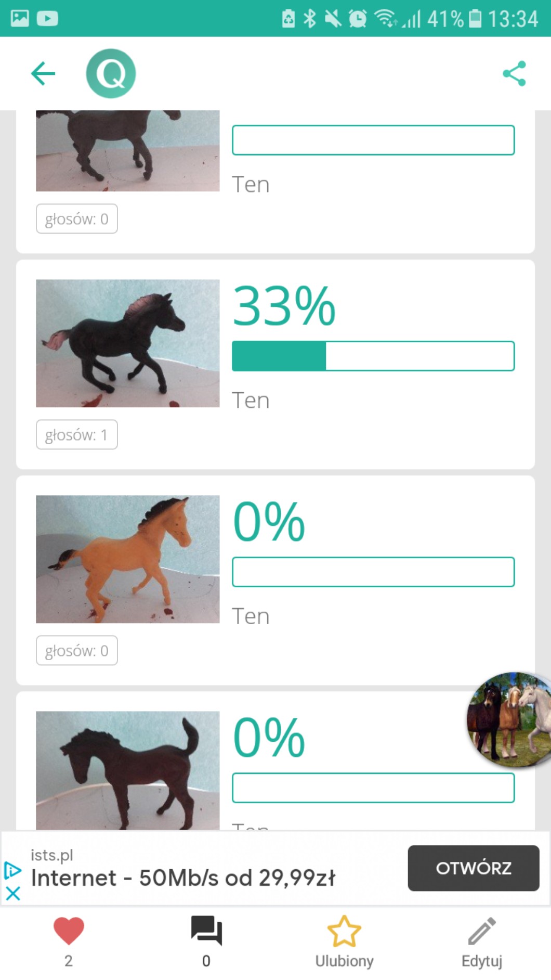Open the green Q app logo
The height and width of the screenshot is (980, 551).
pos(111,73)
